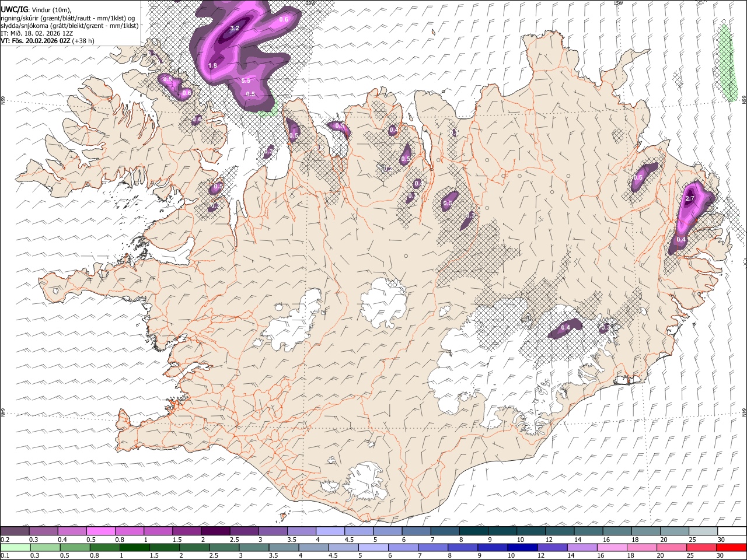This screenshot has width=747, height=560.
Task: Click dark teal swatch between 8 and 9, snow legend
Action: point(473,531)
